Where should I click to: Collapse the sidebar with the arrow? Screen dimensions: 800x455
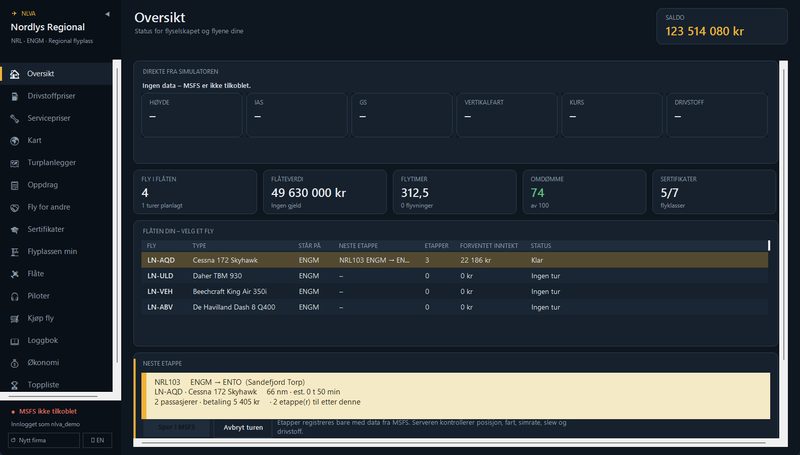point(107,14)
